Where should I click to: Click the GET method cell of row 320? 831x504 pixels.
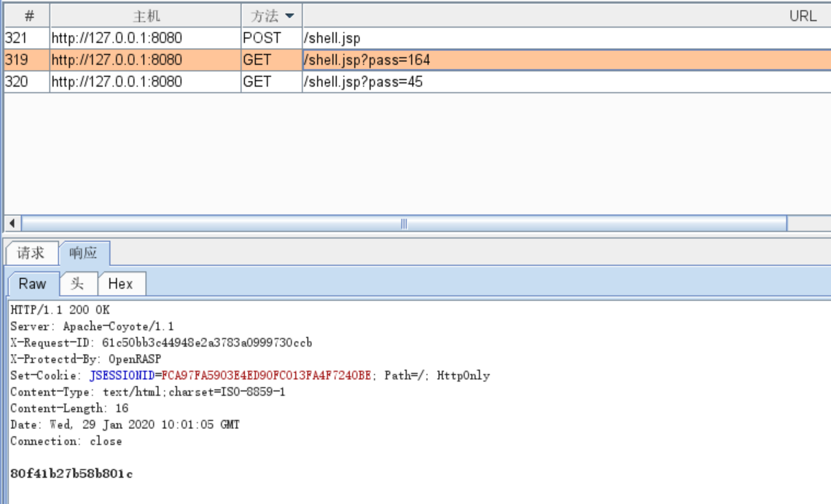tap(271, 82)
